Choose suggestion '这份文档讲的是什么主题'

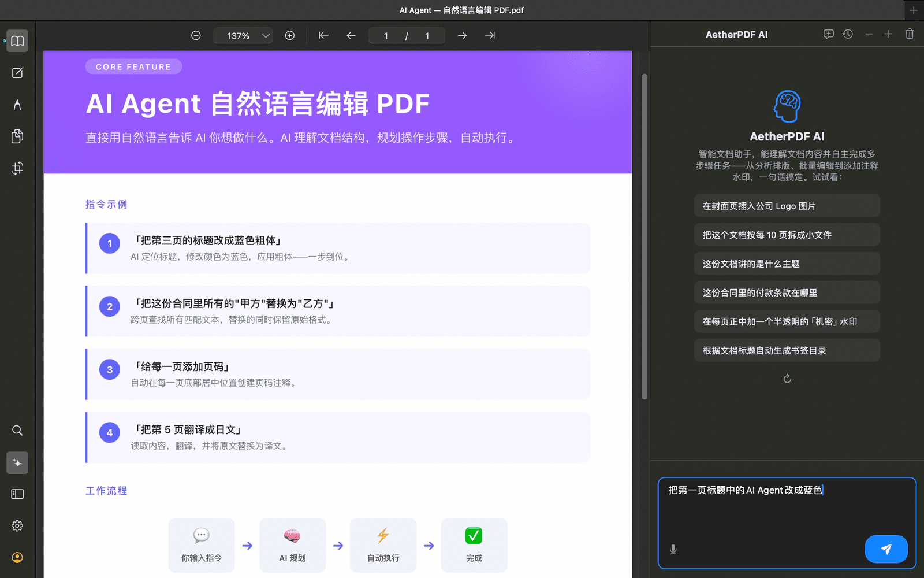pyautogui.click(x=787, y=264)
